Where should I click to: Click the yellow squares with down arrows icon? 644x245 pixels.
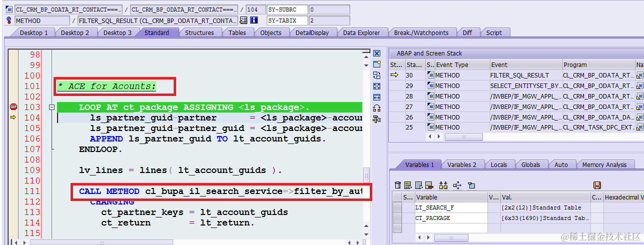[443, 185]
